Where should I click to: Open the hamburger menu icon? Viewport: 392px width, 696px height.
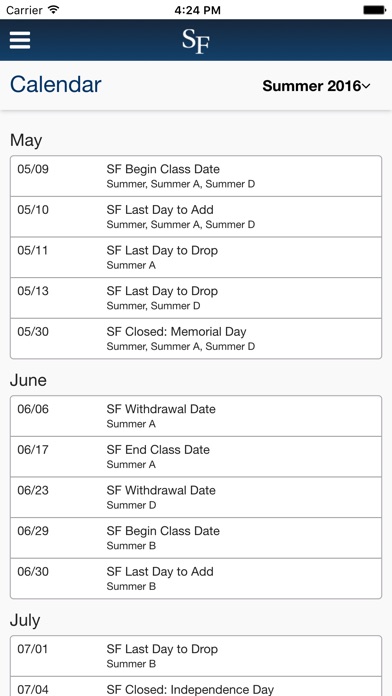pyautogui.click(x=20, y=40)
